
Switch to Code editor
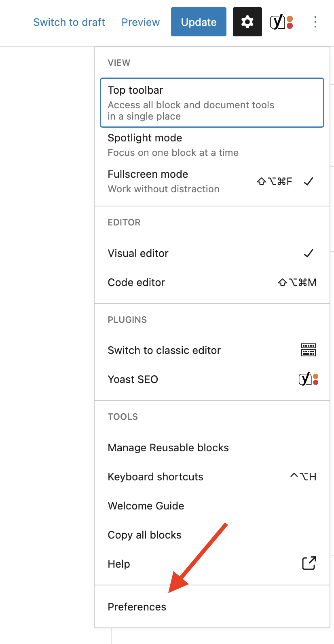tap(212, 282)
